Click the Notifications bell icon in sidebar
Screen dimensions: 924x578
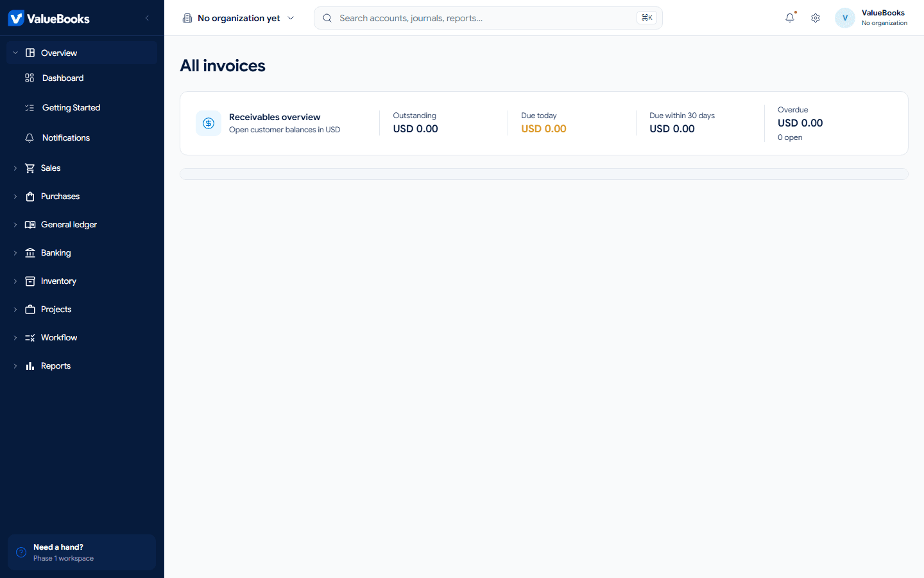[x=30, y=138]
